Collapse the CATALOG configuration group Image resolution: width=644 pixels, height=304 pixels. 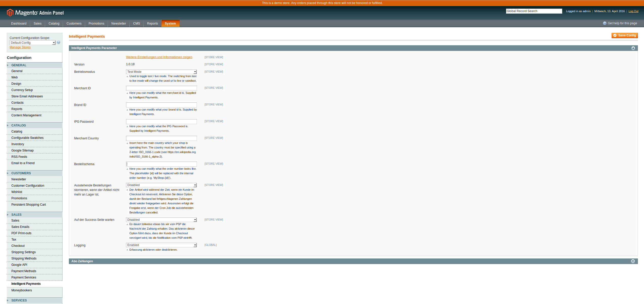(34, 125)
